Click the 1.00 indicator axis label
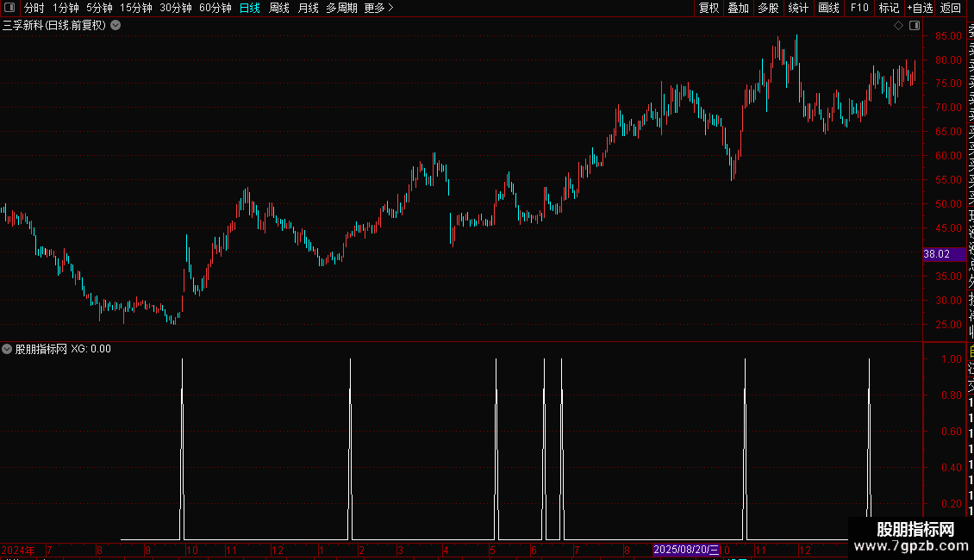The width and height of the screenshot is (974, 560). (x=952, y=359)
